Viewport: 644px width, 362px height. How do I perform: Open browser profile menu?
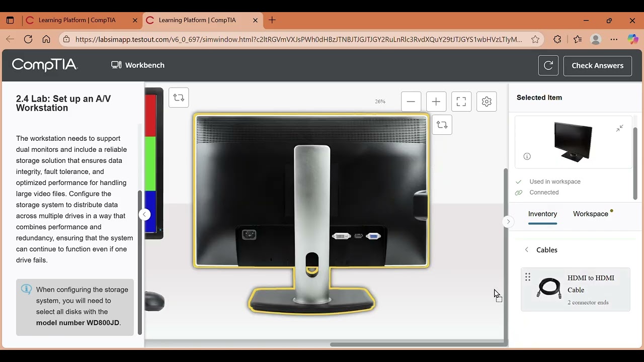coord(596,39)
